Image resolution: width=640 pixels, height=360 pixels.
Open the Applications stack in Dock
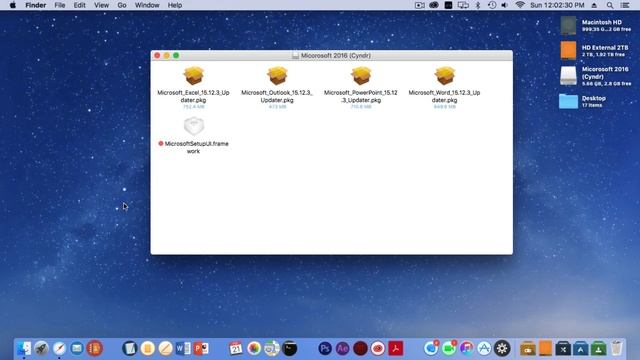coord(580,348)
